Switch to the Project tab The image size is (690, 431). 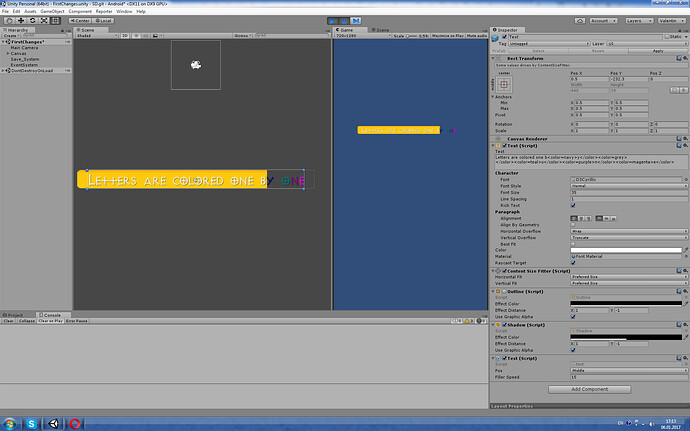pyautogui.click(x=15, y=315)
